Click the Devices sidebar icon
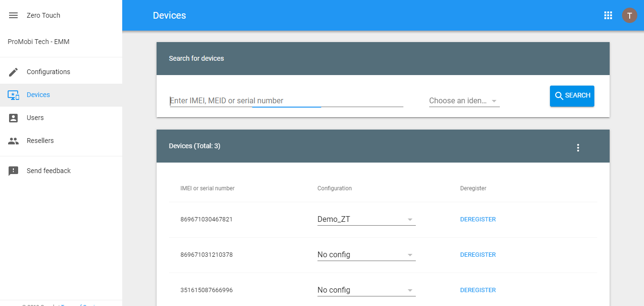Image resolution: width=644 pixels, height=306 pixels. pos(13,94)
